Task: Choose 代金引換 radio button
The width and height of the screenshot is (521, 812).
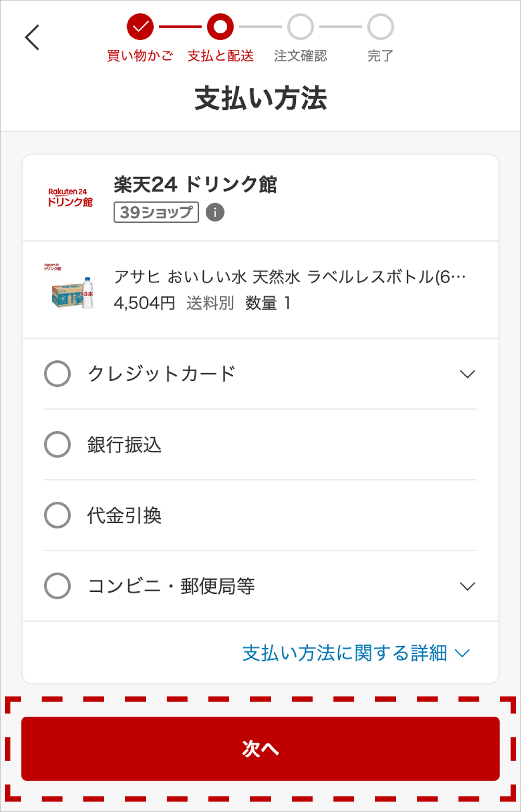Action: click(57, 515)
